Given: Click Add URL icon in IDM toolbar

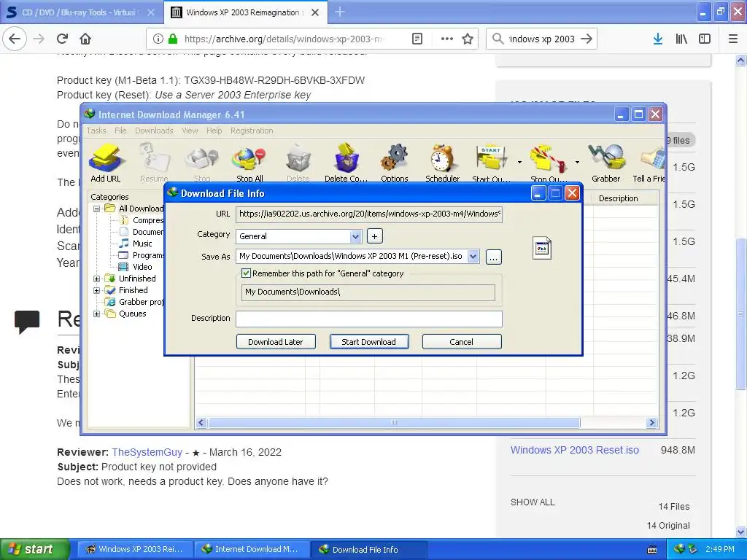Looking at the screenshot, I should click(106, 163).
